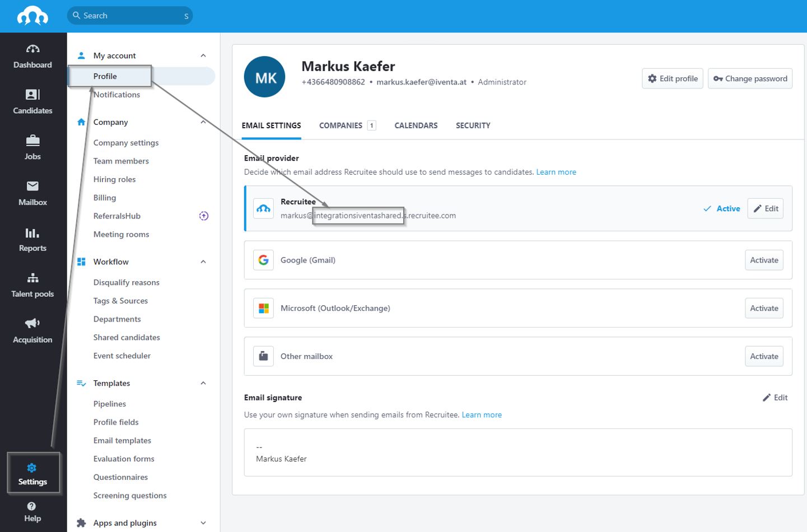Click the Templates list icon
Viewport: 807px width, 532px height.
click(81, 383)
